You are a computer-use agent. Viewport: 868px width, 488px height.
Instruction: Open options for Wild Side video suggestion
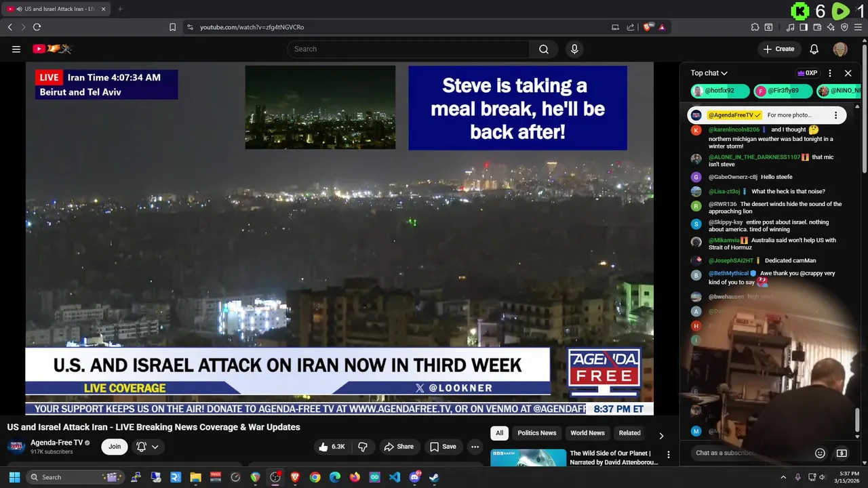coord(668,455)
